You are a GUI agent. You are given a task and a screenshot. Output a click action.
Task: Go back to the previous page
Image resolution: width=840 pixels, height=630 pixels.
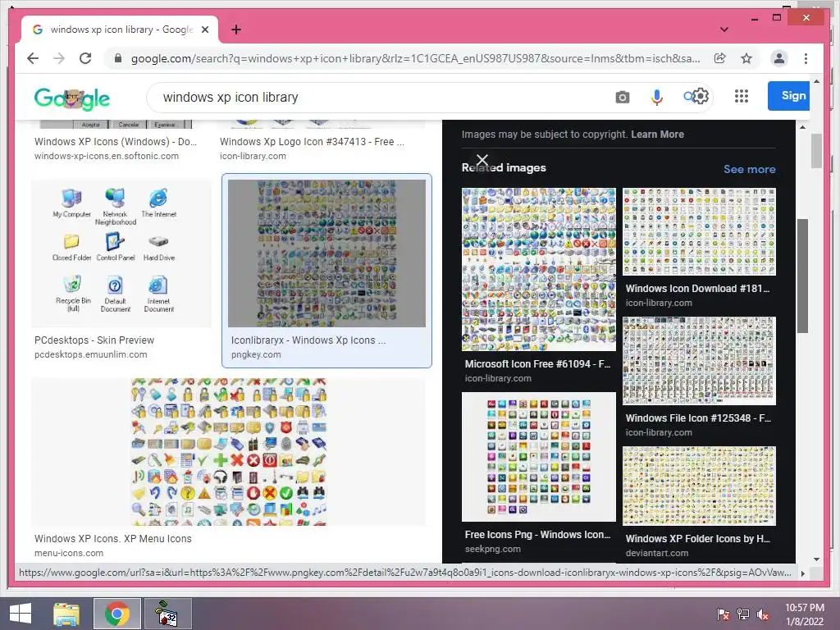pyautogui.click(x=33, y=58)
